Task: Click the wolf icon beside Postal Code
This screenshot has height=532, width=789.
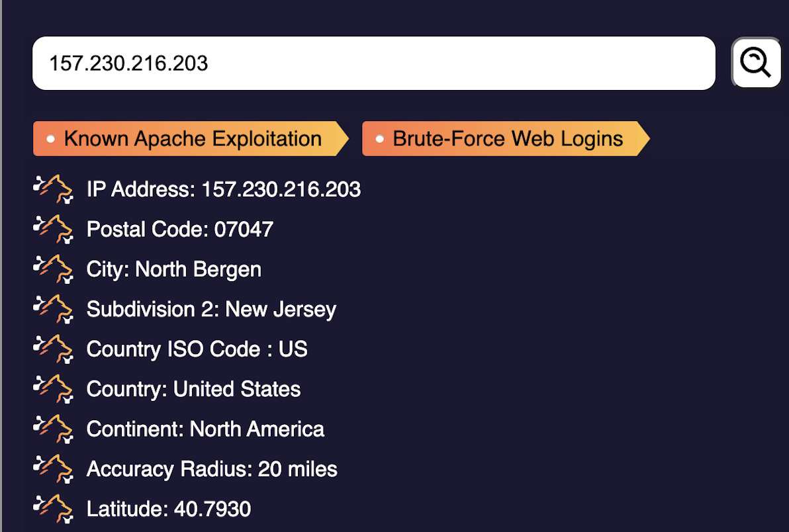Action: pos(53,230)
